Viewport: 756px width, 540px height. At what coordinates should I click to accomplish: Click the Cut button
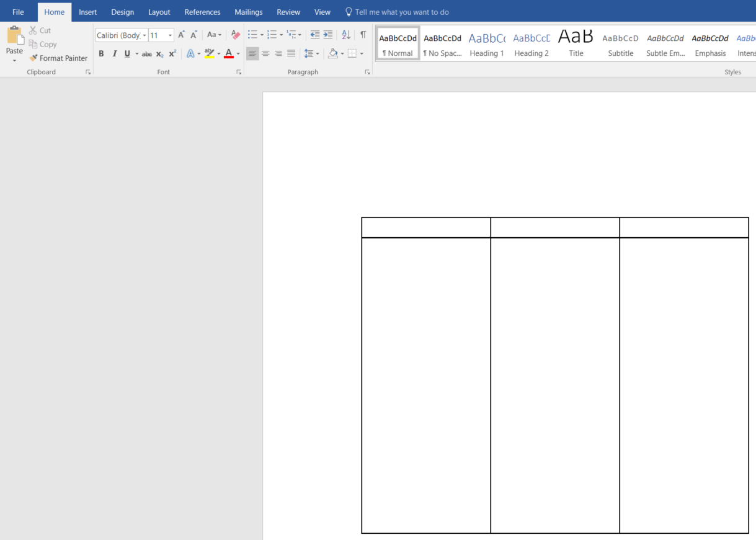[40, 30]
